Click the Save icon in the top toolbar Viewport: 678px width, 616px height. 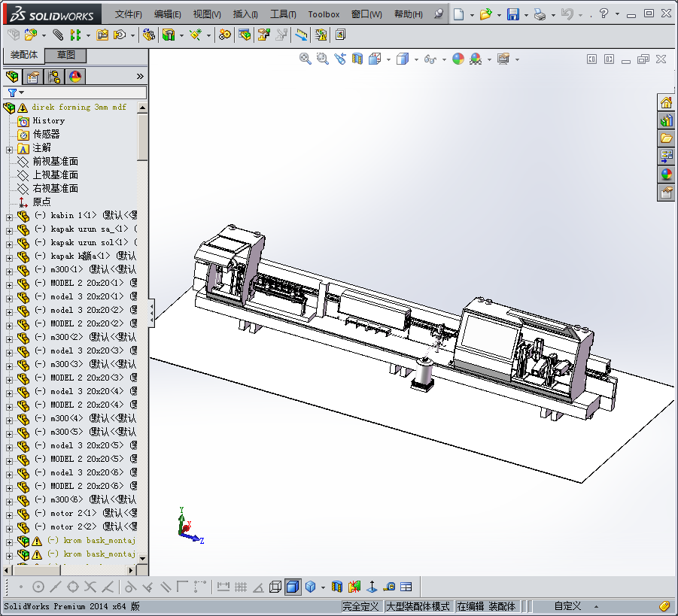tap(513, 14)
